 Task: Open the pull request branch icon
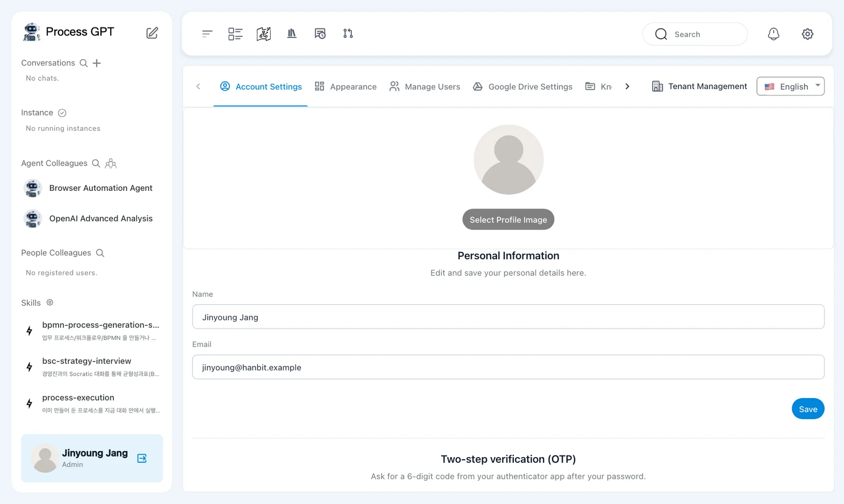coord(348,34)
